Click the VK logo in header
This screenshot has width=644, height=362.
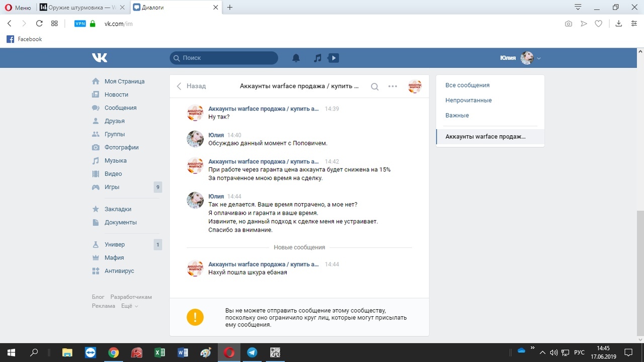[x=100, y=58]
